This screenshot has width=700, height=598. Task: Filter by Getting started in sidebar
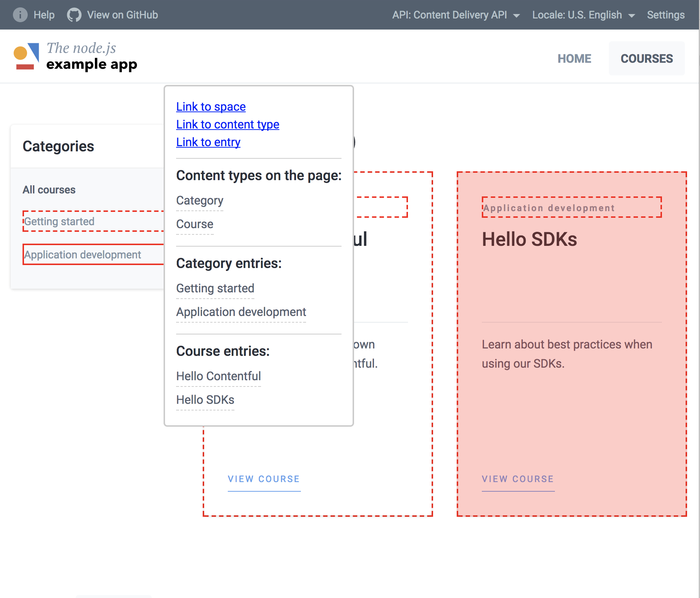93,221
